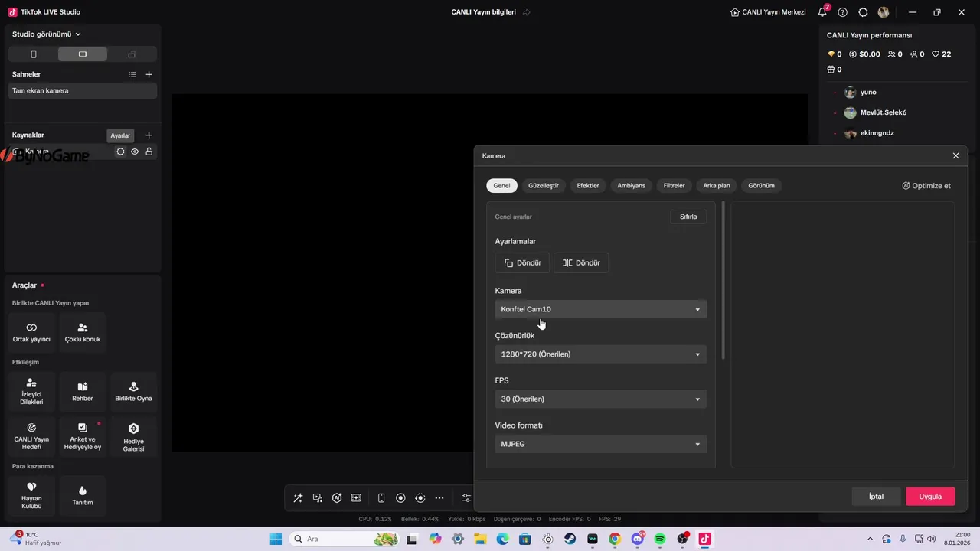This screenshot has height=551, width=980.
Task: Click the settings panel scrollbar
Action: pyautogui.click(x=723, y=281)
